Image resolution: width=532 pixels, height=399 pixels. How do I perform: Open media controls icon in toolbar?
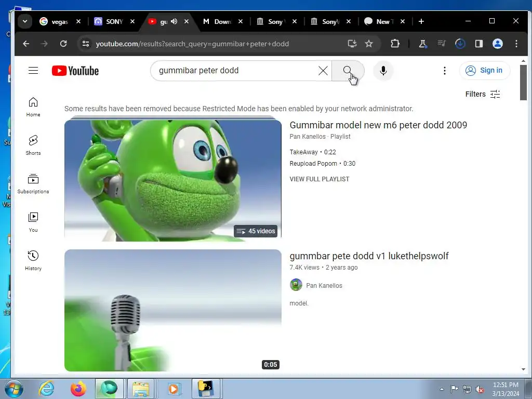point(442,44)
